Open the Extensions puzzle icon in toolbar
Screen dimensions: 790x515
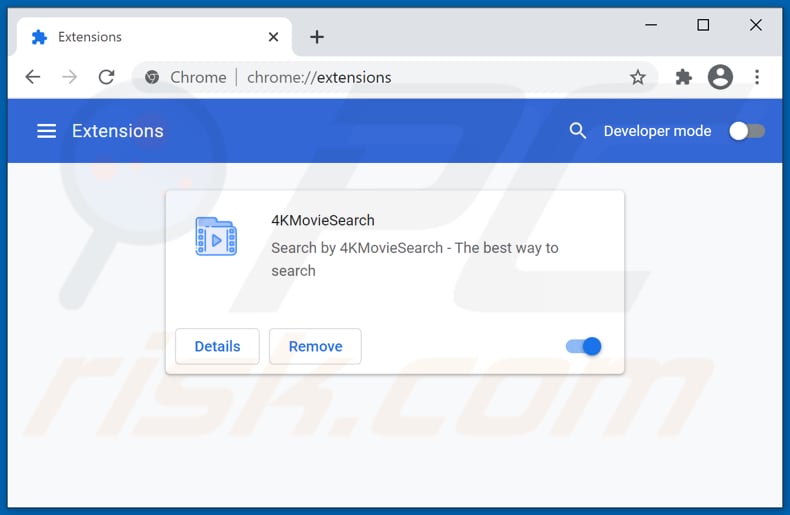coord(683,77)
